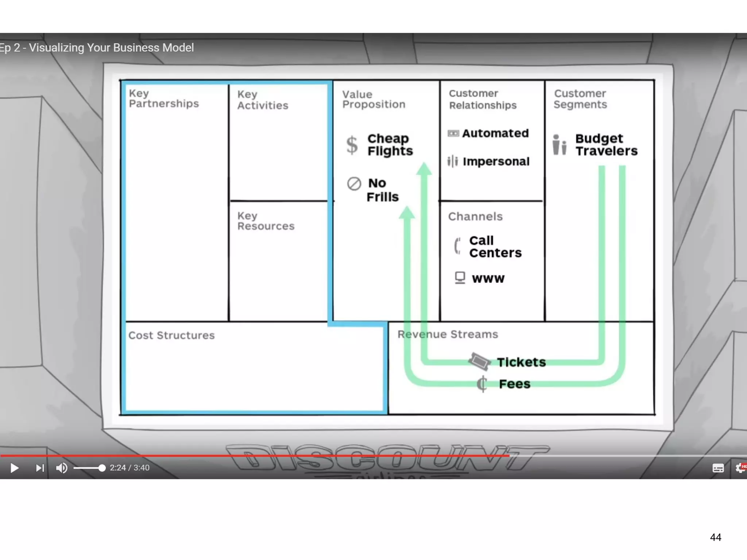This screenshot has width=747, height=560.
Task: Skip to the next video with the Next icon
Action: 40,468
